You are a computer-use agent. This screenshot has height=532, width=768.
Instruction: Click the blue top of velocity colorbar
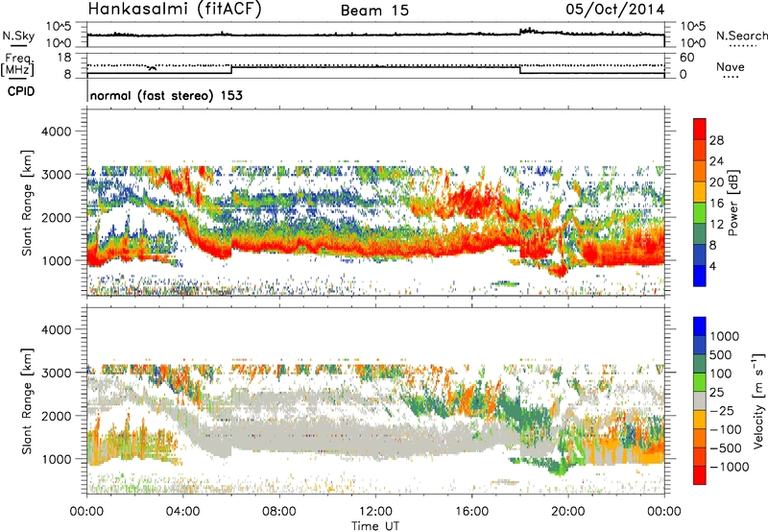700,326
